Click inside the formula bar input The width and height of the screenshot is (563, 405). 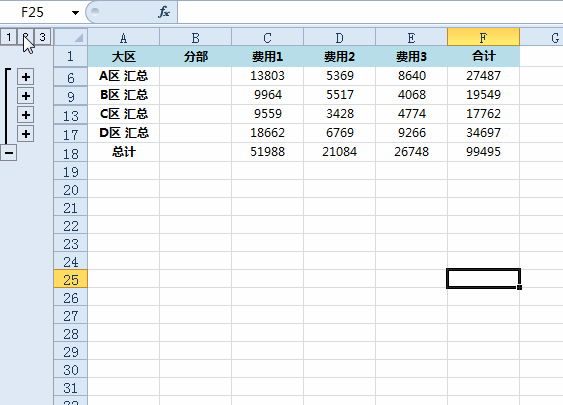tap(370, 12)
